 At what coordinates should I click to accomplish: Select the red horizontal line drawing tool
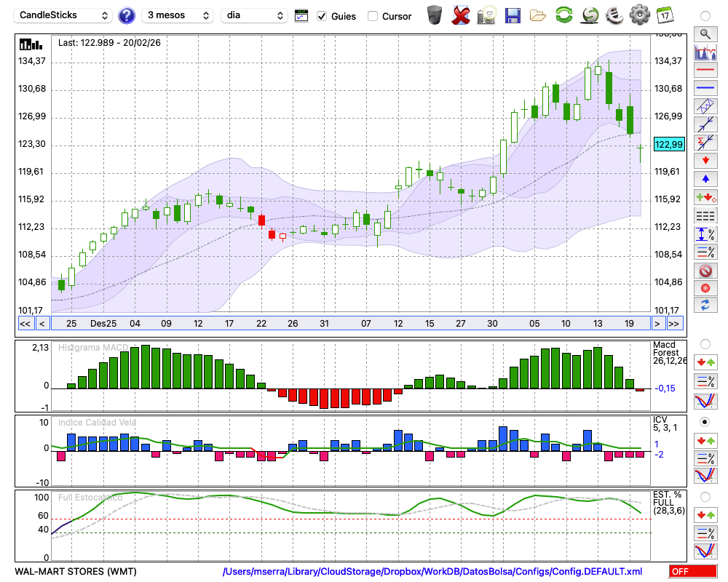[x=705, y=71]
